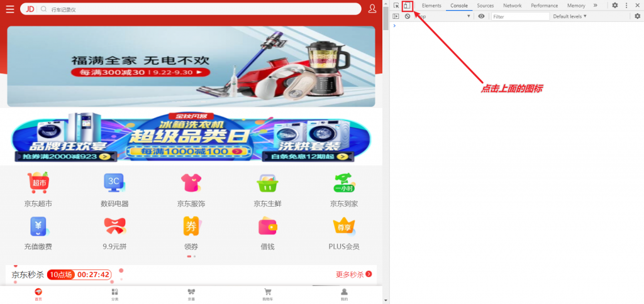Open 借钱 wallet icon
Image resolution: width=644 pixels, height=304 pixels.
267,226
